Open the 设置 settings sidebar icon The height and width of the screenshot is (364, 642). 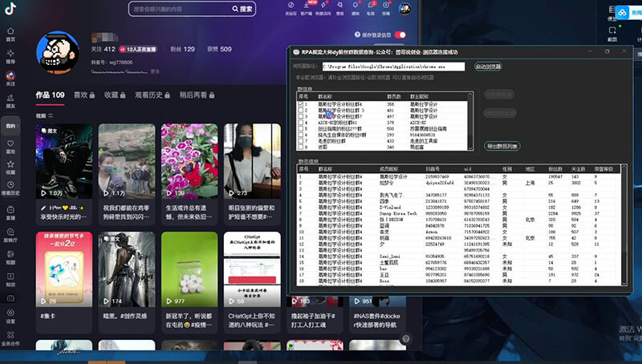(x=10, y=313)
